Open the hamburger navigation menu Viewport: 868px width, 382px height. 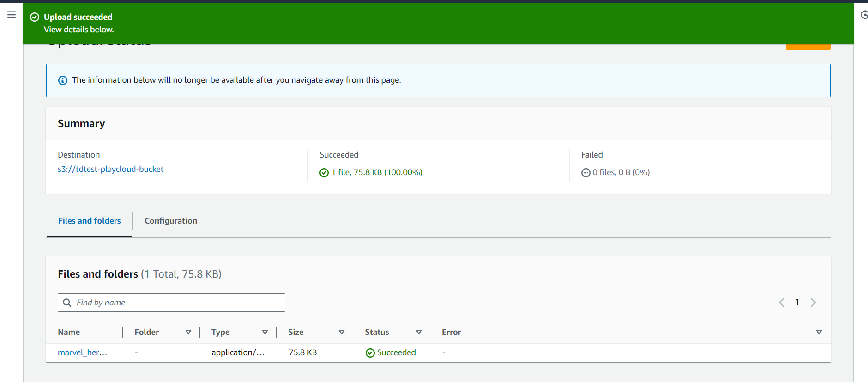(12, 15)
